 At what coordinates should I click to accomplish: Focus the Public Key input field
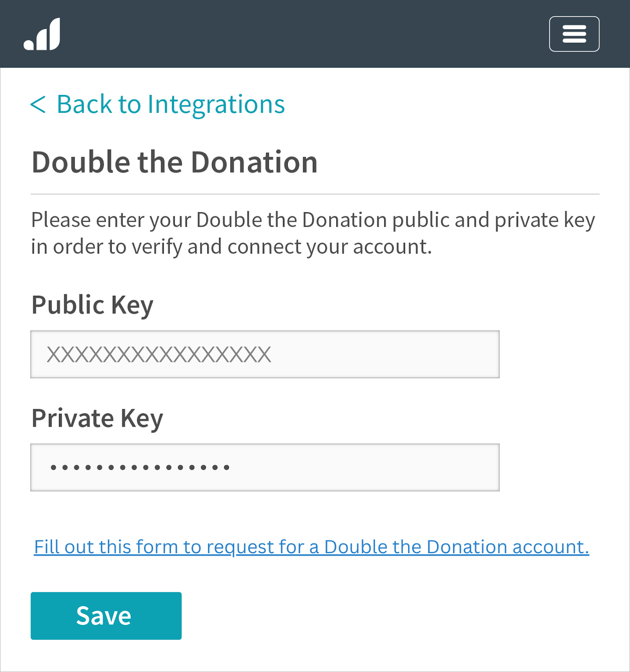pyautogui.click(x=264, y=354)
